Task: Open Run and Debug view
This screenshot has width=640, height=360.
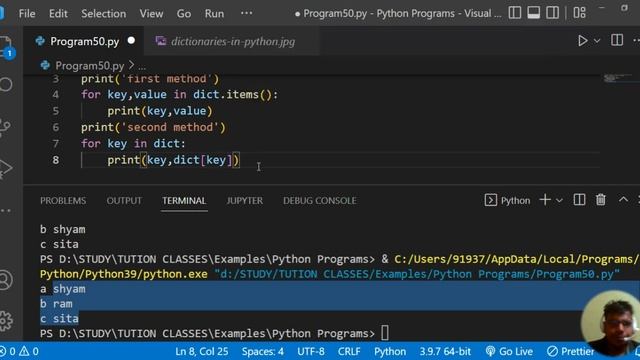Action: click(x=5, y=168)
